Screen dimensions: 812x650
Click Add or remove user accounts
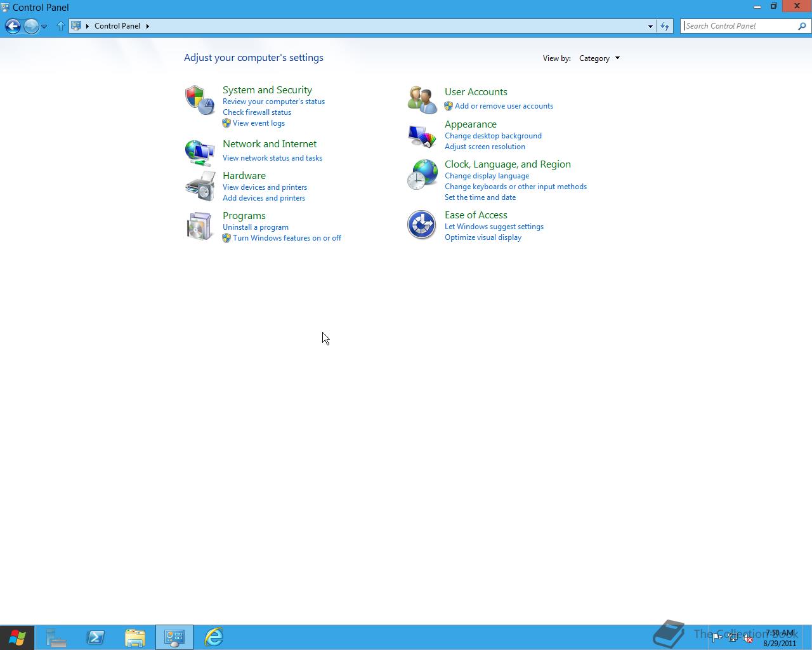point(504,106)
